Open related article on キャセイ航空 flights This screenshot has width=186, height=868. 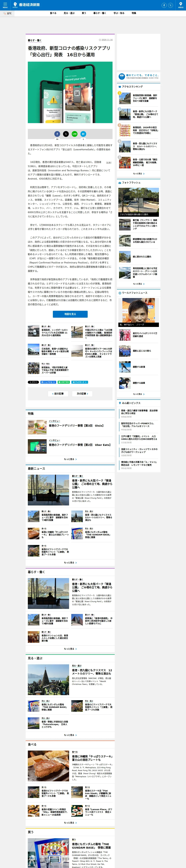[x=55, y=351]
